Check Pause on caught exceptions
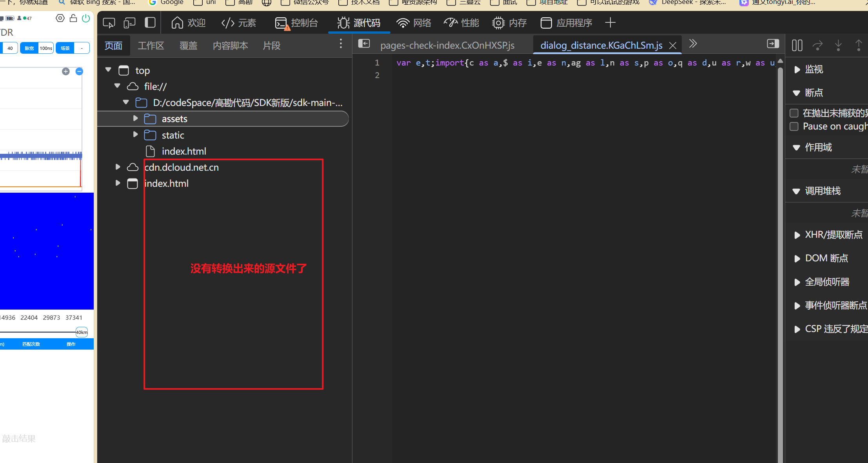The width and height of the screenshot is (868, 463). (x=794, y=126)
